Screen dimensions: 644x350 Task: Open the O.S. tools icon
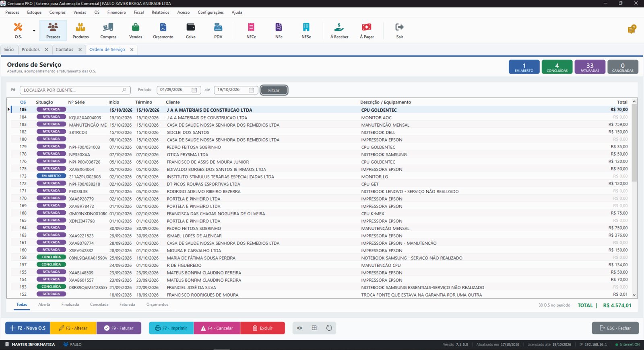(x=18, y=27)
